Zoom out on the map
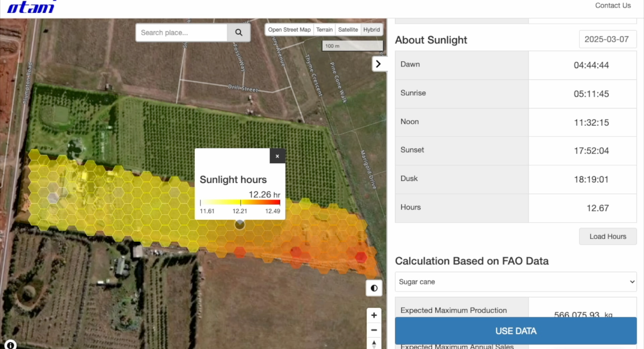Image resolution: width=644 pixels, height=349 pixels. tap(374, 330)
